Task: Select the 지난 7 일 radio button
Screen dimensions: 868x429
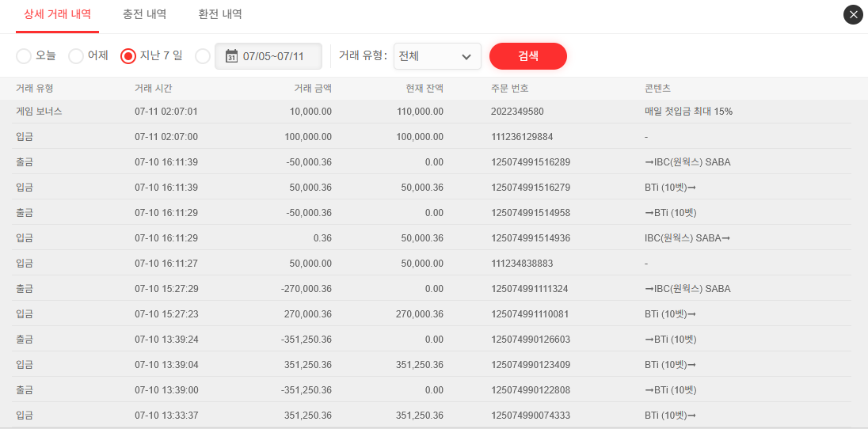Action: (128, 56)
